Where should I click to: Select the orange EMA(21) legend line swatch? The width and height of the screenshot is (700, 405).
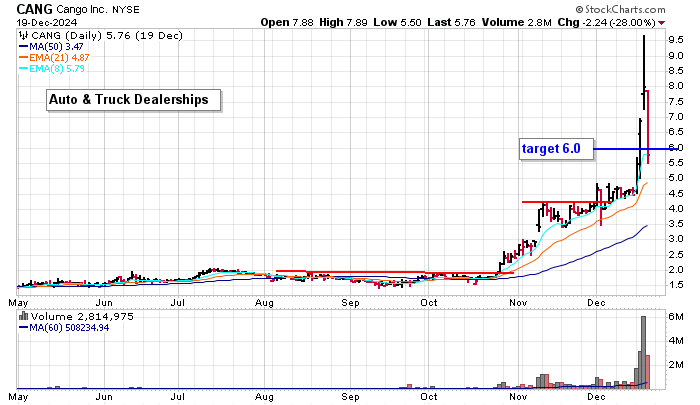tap(23, 58)
